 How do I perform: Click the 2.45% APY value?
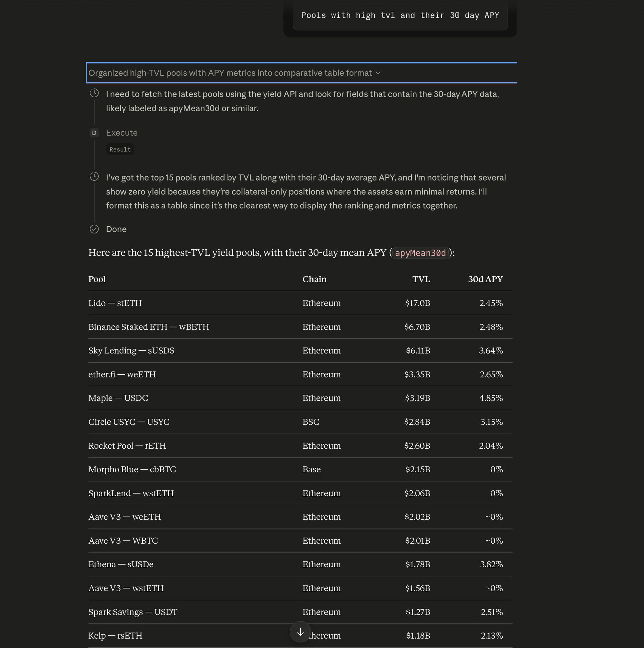point(491,303)
